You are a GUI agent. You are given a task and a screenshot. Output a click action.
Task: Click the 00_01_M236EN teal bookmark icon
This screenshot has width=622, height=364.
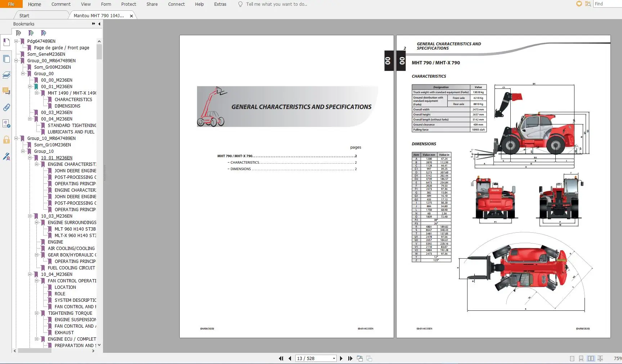point(36,87)
